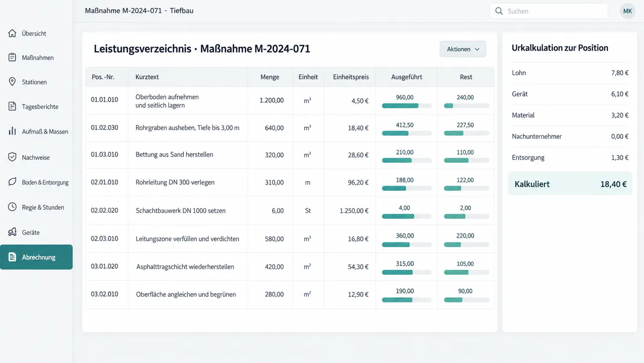Click the Aufmaß & Massen chart icon
This screenshot has width=644, height=363.
coord(12,131)
